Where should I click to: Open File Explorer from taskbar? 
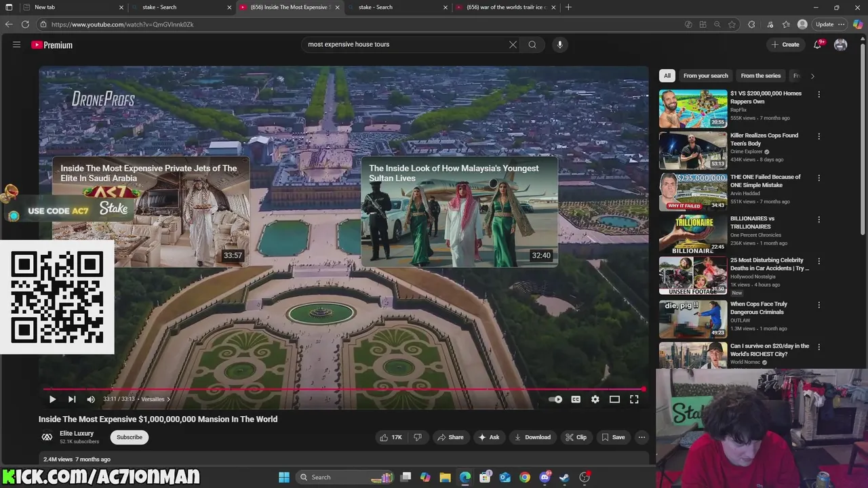point(446,477)
